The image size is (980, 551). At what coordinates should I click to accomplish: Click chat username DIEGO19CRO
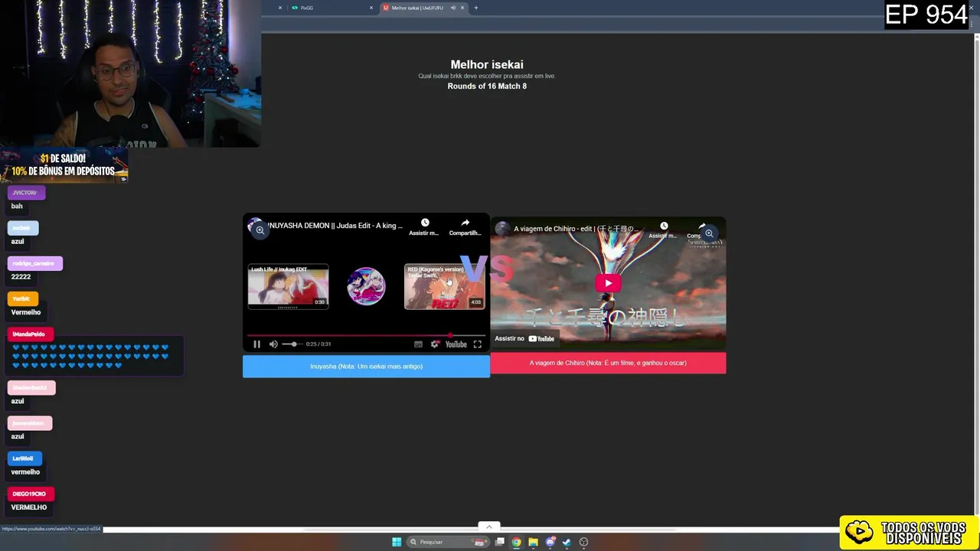click(x=30, y=494)
